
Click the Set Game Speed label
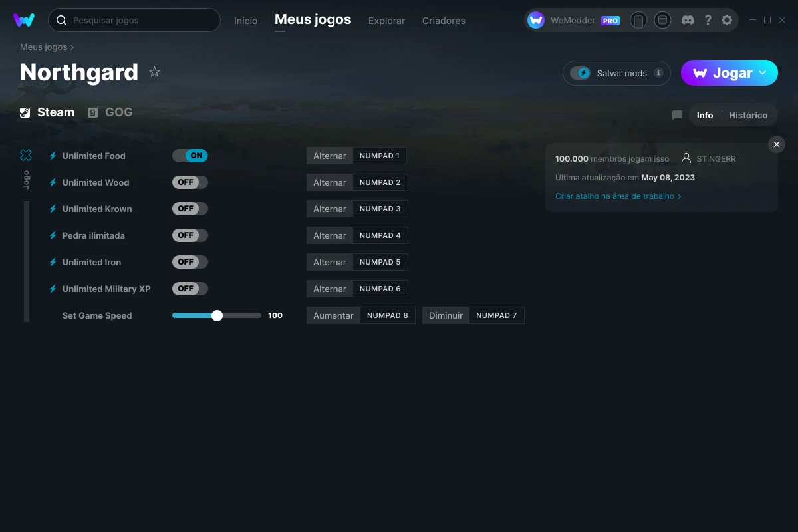point(97,315)
